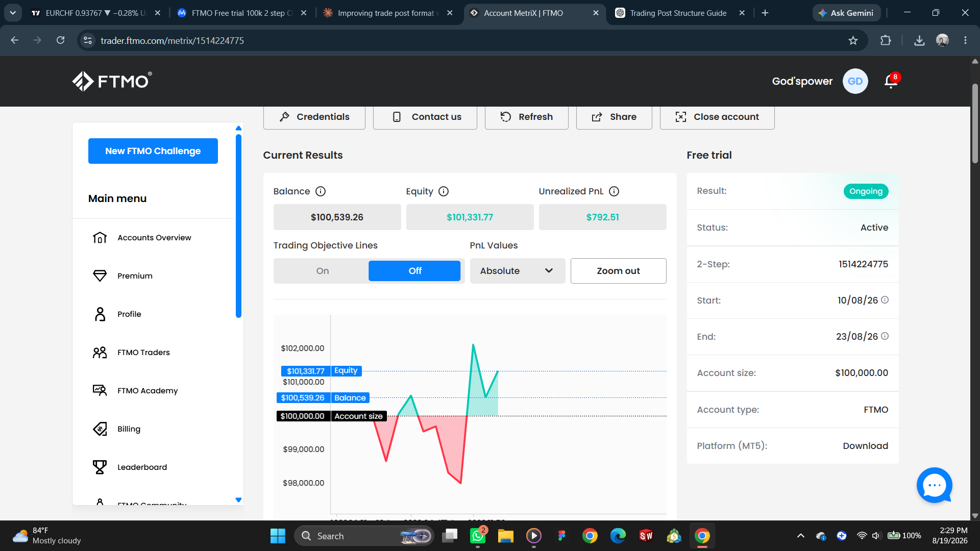Open Chrome three-dot menu
The height and width of the screenshot is (551, 980).
pos(965,40)
